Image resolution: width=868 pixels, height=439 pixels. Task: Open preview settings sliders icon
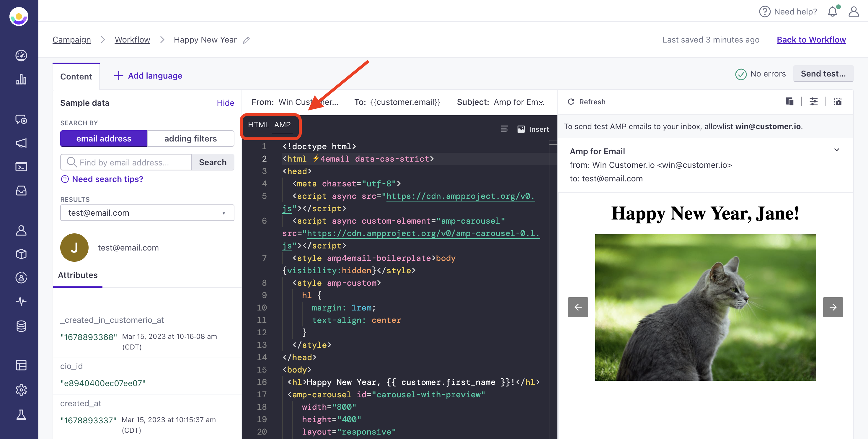(813, 102)
